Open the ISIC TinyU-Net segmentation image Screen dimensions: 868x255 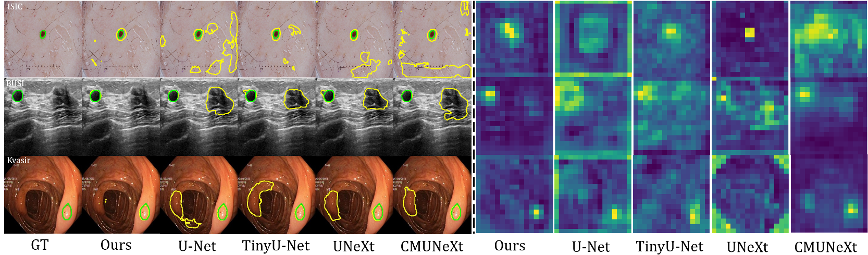click(x=277, y=39)
